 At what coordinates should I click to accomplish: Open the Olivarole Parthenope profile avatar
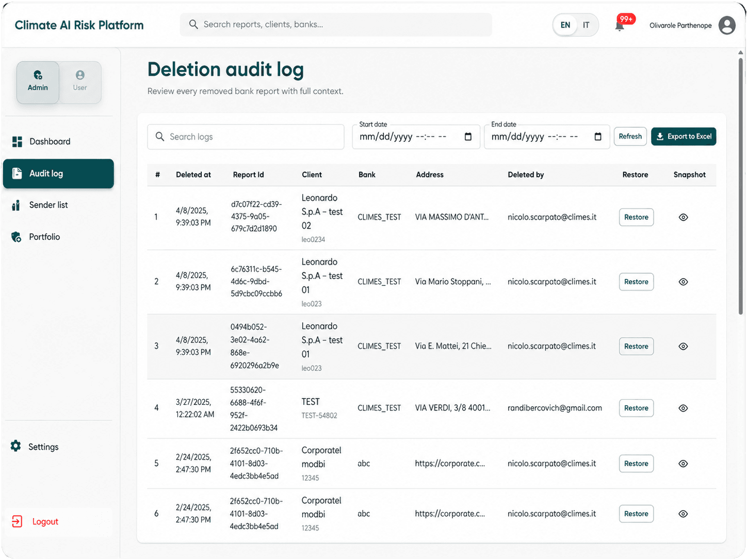[x=727, y=25]
